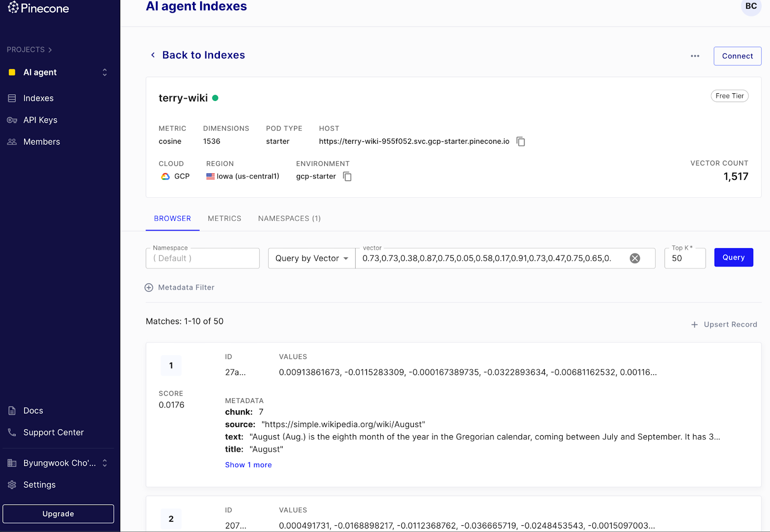Screen dimensions: 770x532
Task: Click the GCP cloud label
Action: tap(175, 177)
